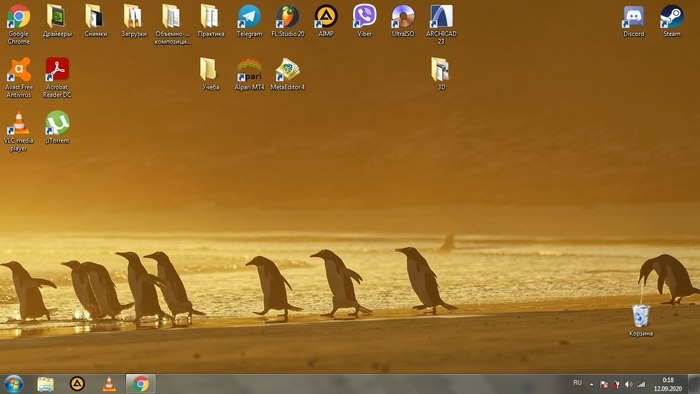Select the Alpari MT4 shortcut
The width and height of the screenshot is (700, 394).
(249, 74)
